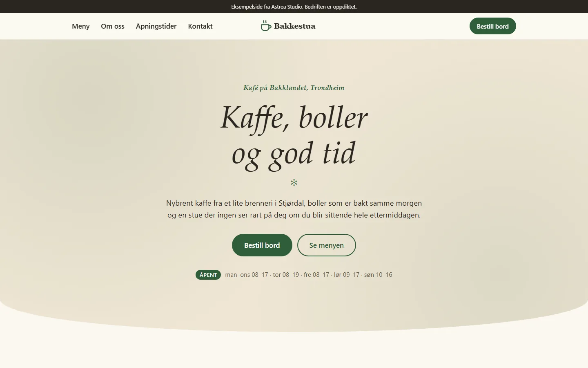Viewport: 588px width, 368px height.
Task: Click the Bakkestua brand name
Action: click(294, 26)
